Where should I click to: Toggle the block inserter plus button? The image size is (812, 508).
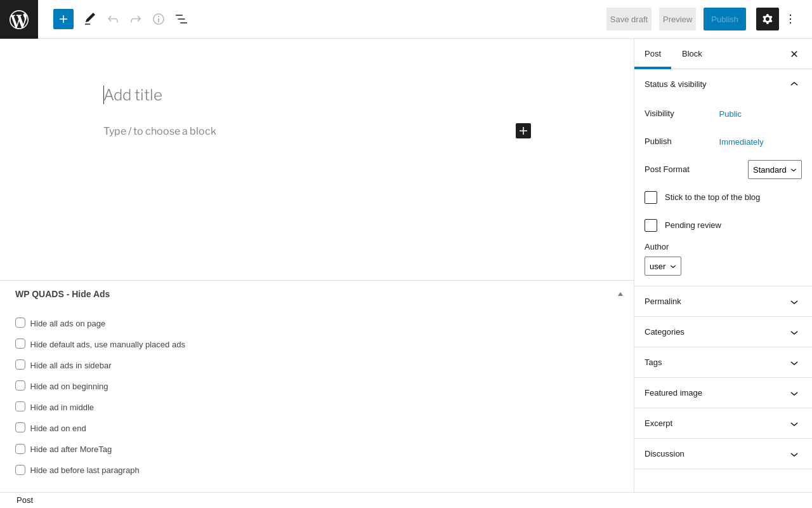pos(63,19)
